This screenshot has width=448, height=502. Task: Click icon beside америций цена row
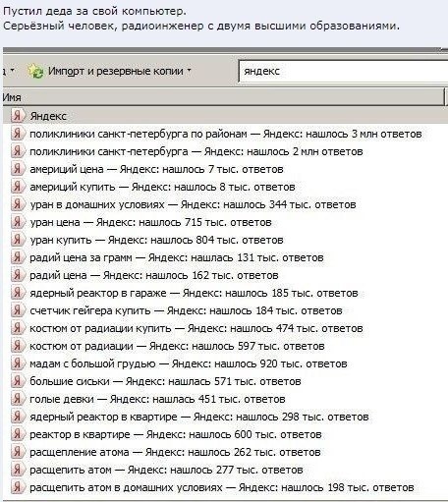[18, 169]
